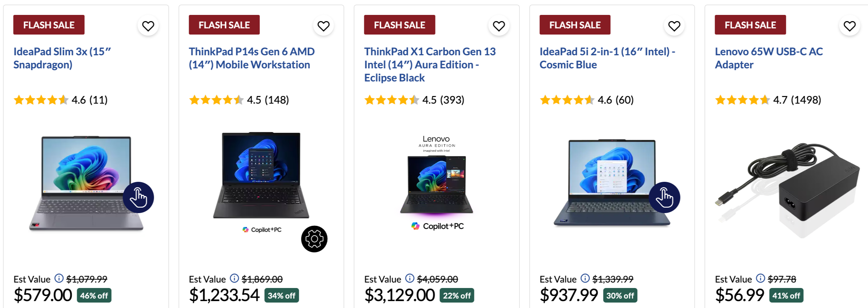The width and height of the screenshot is (868, 308).
Task: View Est Value info for IdeaPad 5i
Action: tap(585, 279)
